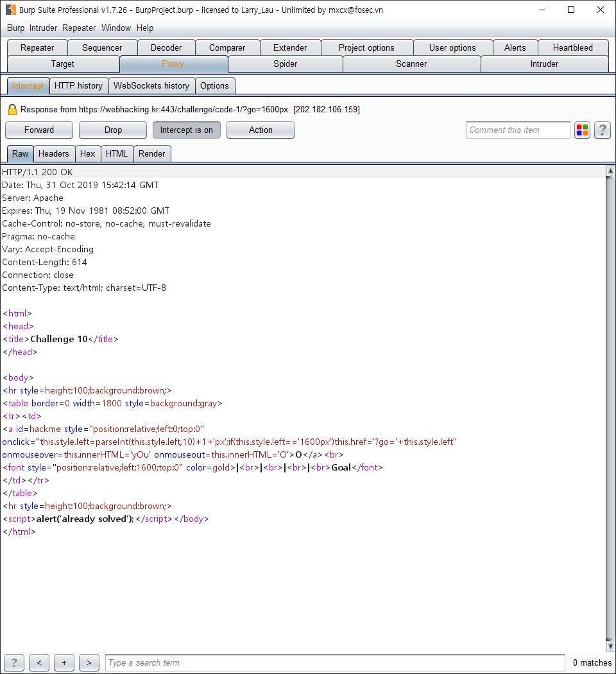The height and width of the screenshot is (674, 616).
Task: Click the search term input field
Action: click(x=335, y=662)
